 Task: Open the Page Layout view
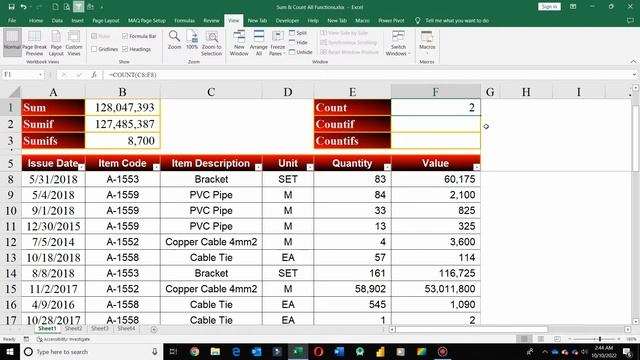tap(56, 42)
